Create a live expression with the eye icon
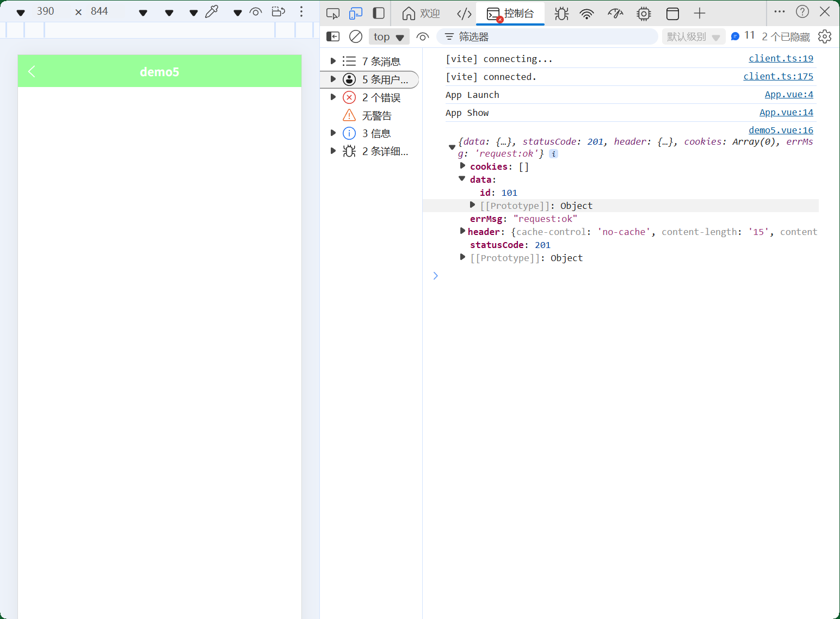Viewport: 840px width, 619px height. tap(423, 36)
